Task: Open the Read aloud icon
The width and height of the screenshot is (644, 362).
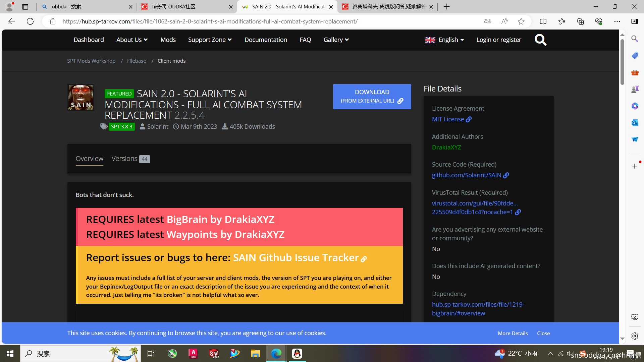Action: pos(504,21)
